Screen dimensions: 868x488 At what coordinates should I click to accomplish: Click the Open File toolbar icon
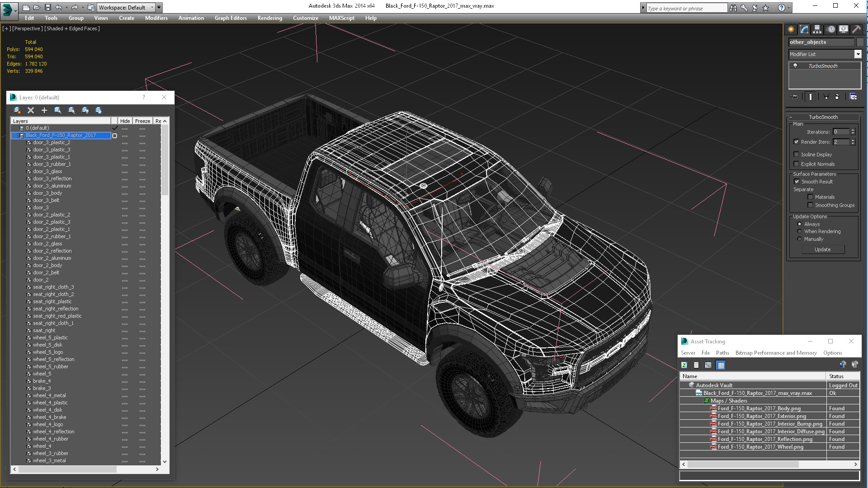pyautogui.click(x=37, y=7)
